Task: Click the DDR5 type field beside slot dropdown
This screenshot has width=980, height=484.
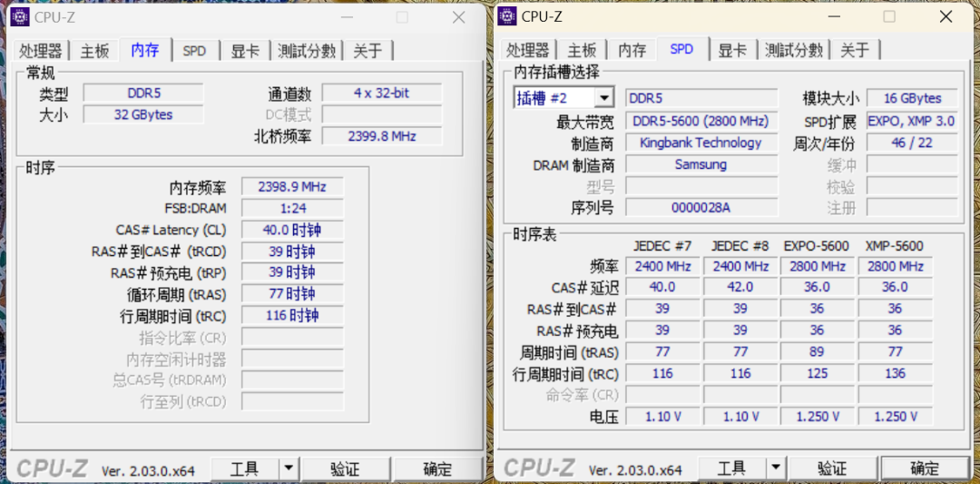Action: (701, 98)
